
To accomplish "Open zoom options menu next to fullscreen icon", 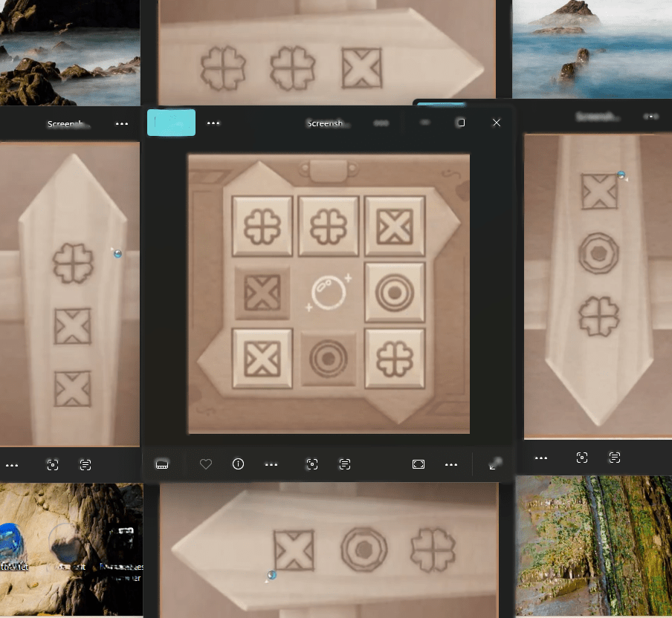I will point(451,464).
